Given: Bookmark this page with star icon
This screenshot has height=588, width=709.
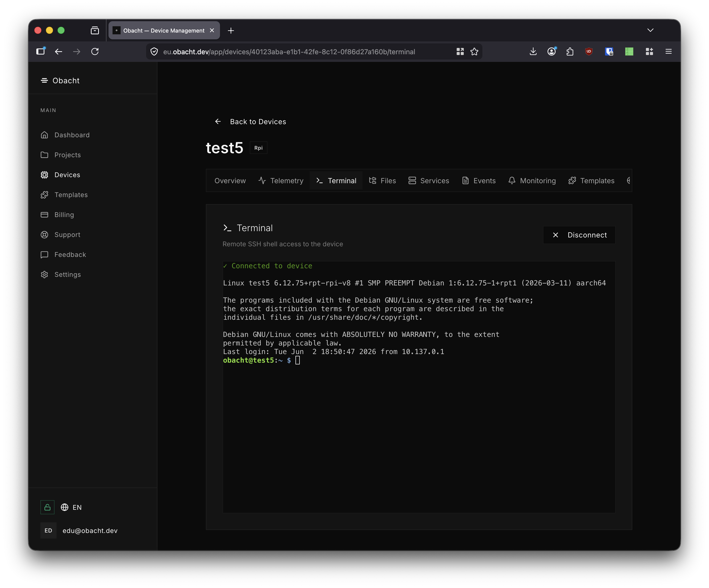Looking at the screenshot, I should coord(474,51).
